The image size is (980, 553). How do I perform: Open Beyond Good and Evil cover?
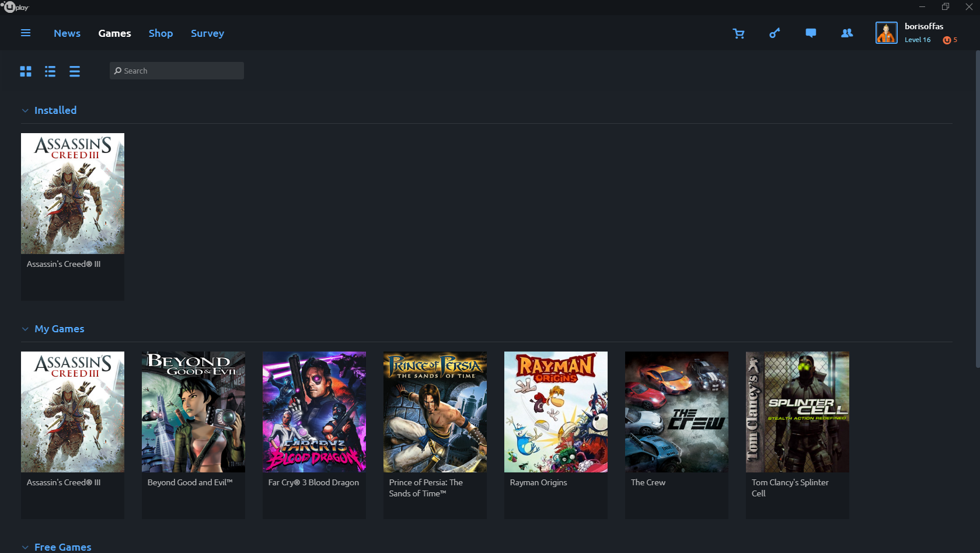pyautogui.click(x=193, y=412)
